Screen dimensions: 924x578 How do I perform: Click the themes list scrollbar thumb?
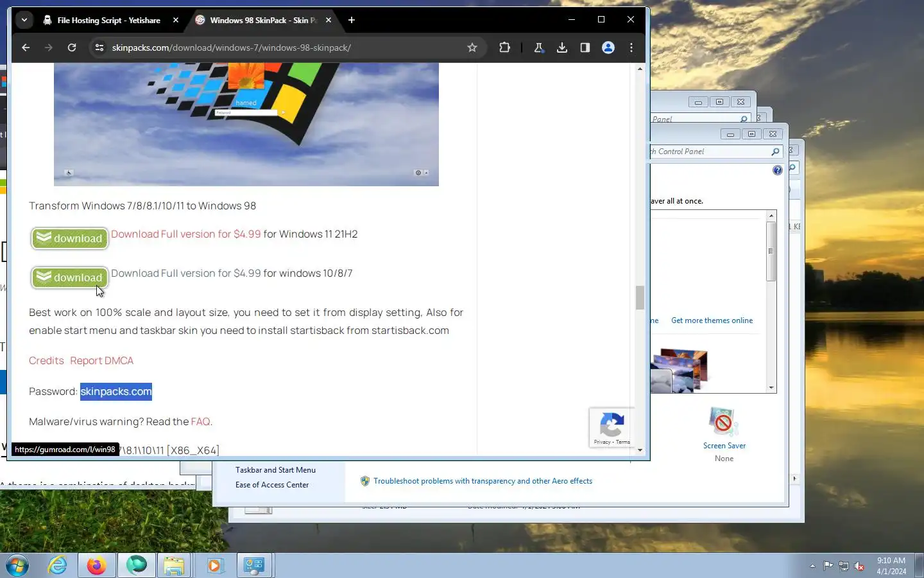point(771,251)
